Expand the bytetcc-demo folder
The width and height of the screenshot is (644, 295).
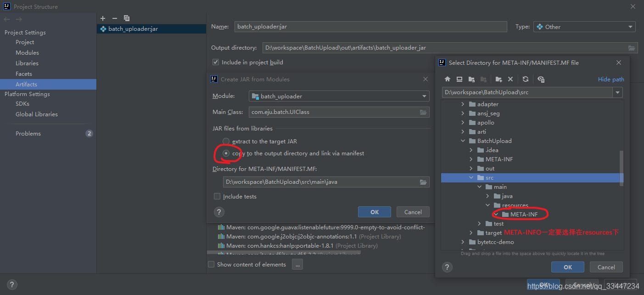[463, 242]
